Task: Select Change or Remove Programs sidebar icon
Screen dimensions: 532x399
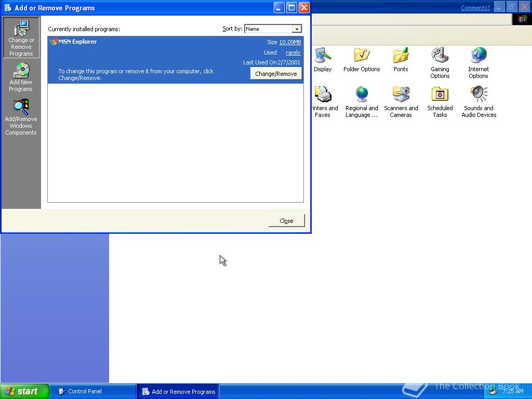Action: click(x=21, y=37)
